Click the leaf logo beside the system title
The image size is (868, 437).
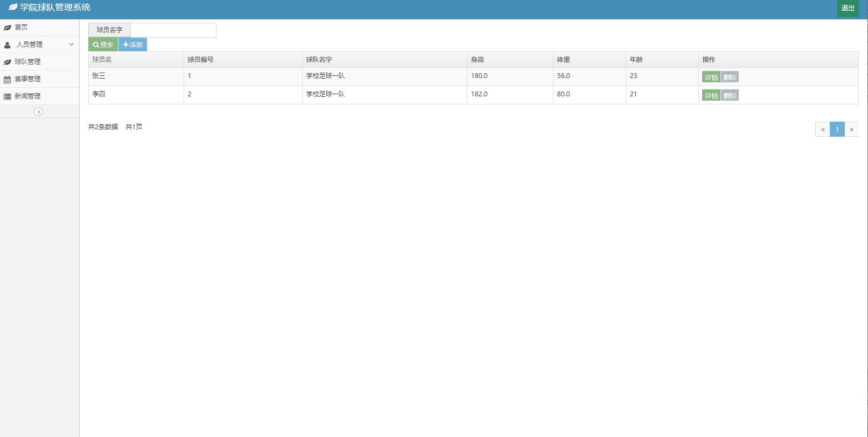(13, 8)
